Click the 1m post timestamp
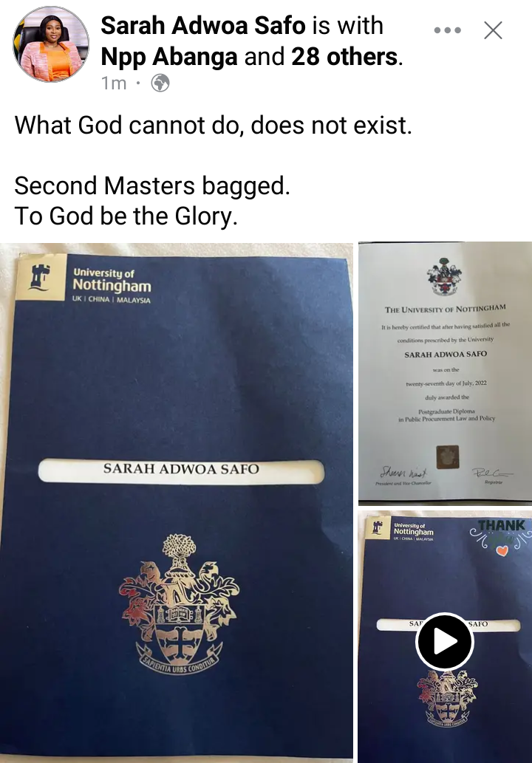Image resolution: width=532 pixels, height=763 pixels. point(114,83)
